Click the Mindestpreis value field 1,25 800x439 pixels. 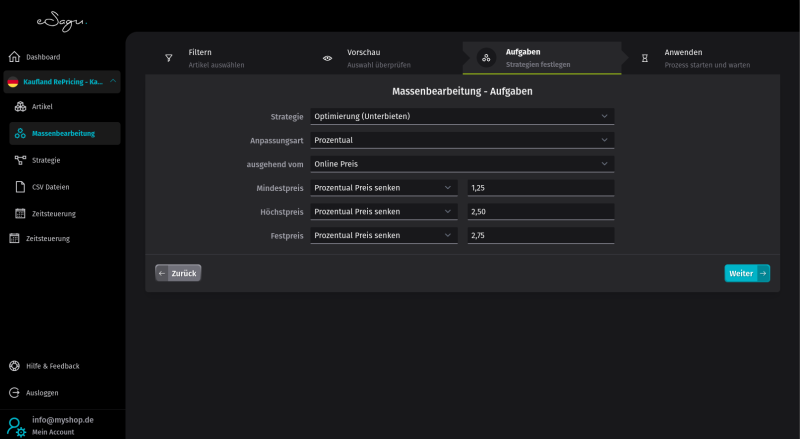click(x=541, y=188)
